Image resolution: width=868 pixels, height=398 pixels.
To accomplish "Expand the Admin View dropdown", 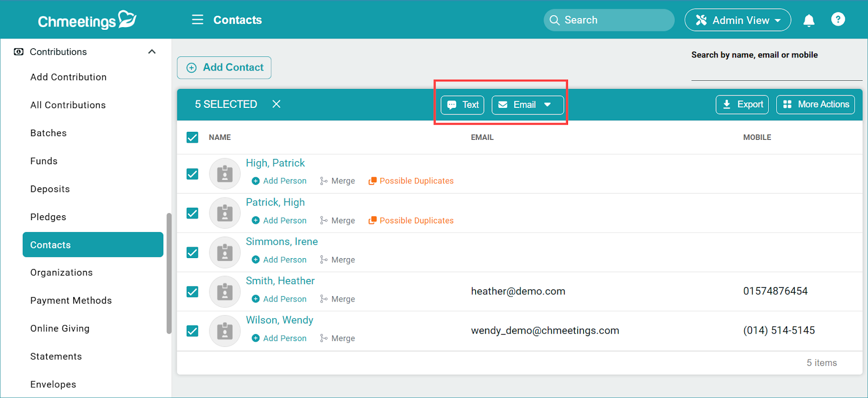I will pyautogui.click(x=737, y=21).
